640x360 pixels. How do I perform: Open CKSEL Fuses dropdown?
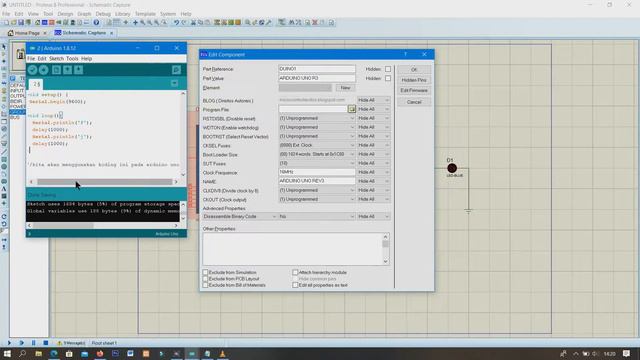click(x=317, y=145)
